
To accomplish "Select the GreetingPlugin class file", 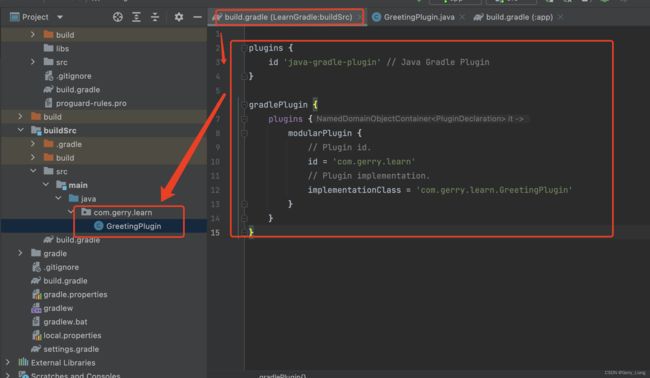I will (133, 226).
